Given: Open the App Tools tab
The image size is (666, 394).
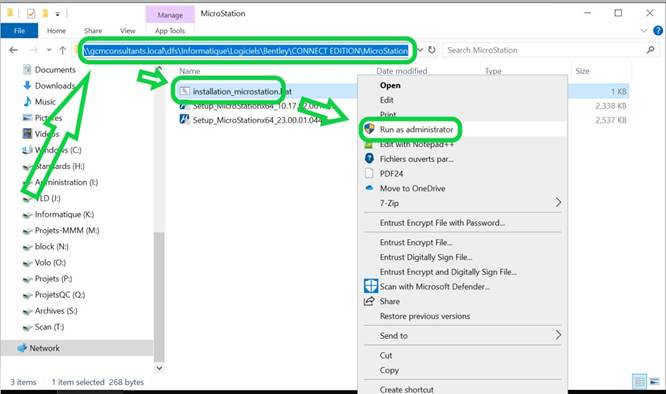Looking at the screenshot, I should [x=170, y=31].
